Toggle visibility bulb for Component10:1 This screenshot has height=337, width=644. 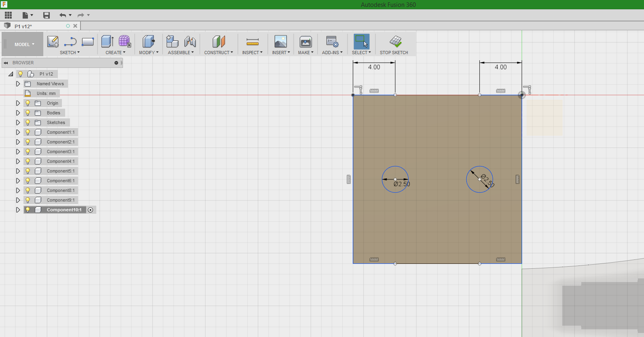28,210
